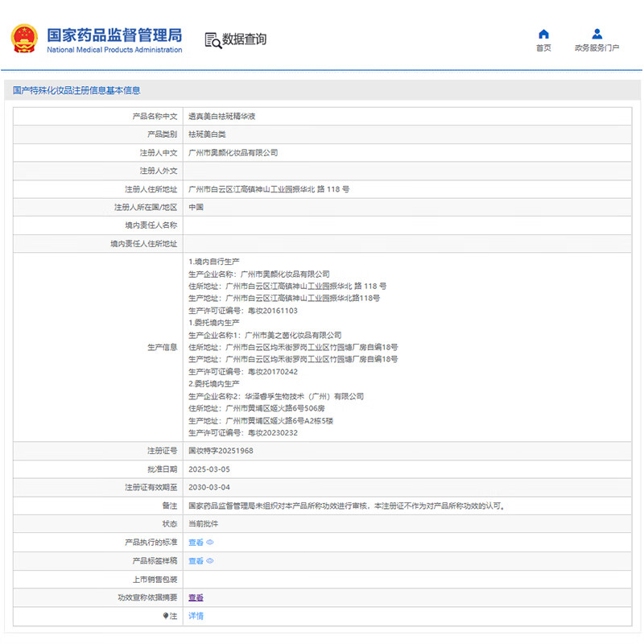The height and width of the screenshot is (644, 644).
Task: Open the 功效宣称依据摘要 查看 link
Action: click(196, 597)
